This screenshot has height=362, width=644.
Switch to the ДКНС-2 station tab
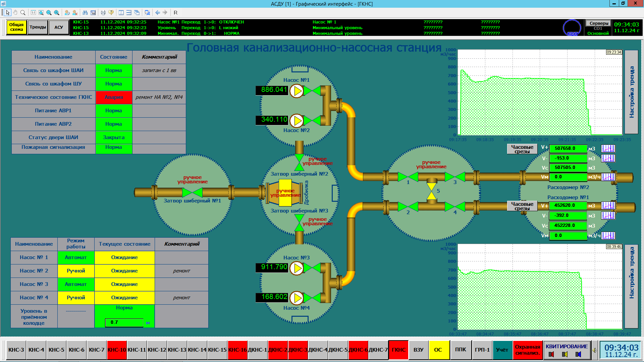click(278, 350)
